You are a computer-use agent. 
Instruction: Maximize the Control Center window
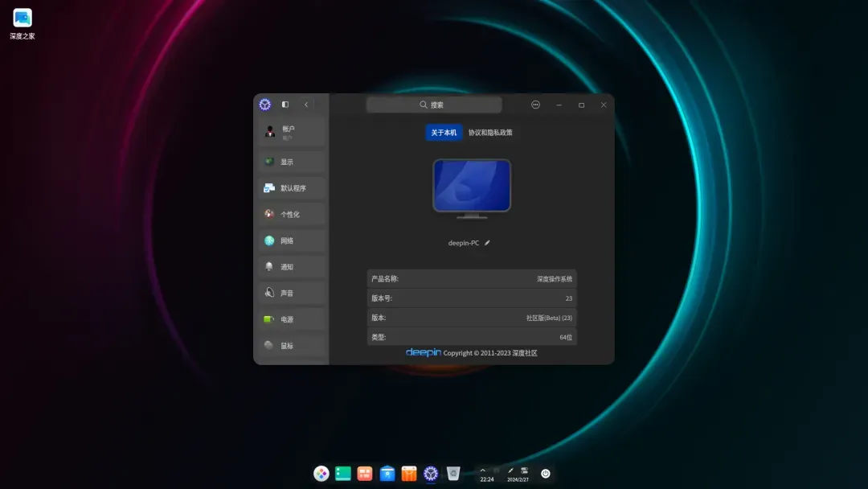(581, 105)
